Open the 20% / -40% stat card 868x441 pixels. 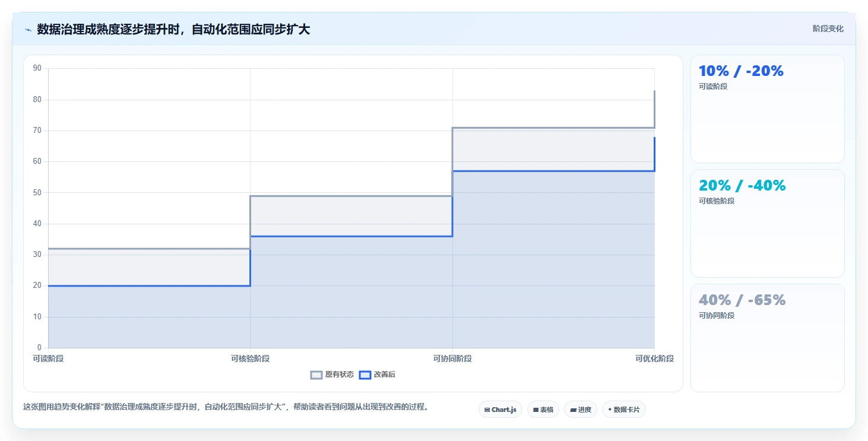click(x=768, y=223)
